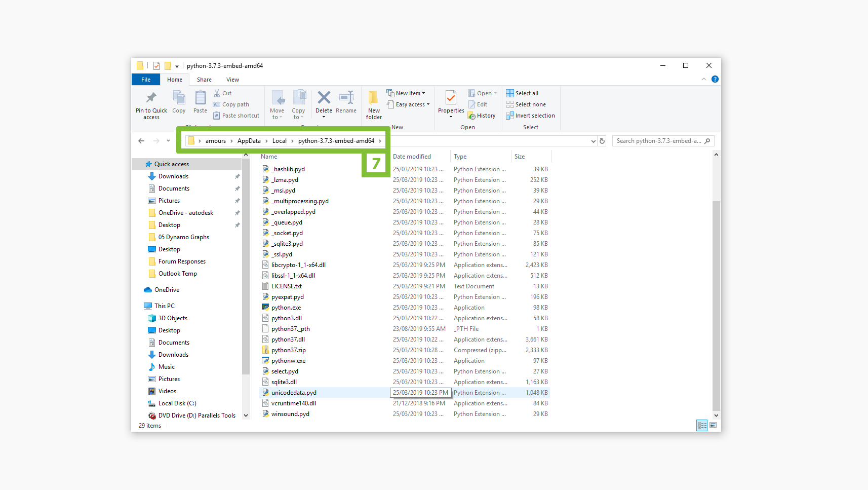Click amours in the address path

(x=216, y=141)
